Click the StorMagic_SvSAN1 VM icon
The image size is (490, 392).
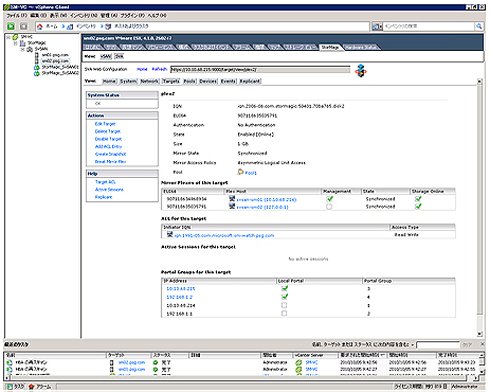pos(37,67)
